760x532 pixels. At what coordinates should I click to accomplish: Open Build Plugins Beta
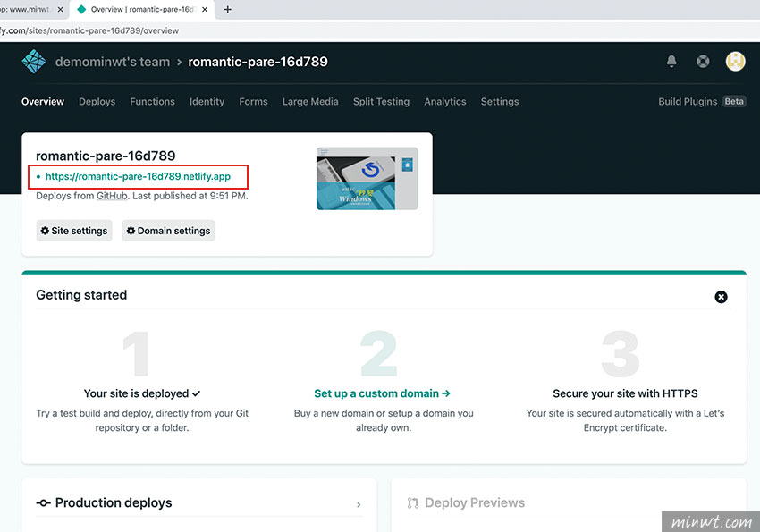(x=702, y=101)
